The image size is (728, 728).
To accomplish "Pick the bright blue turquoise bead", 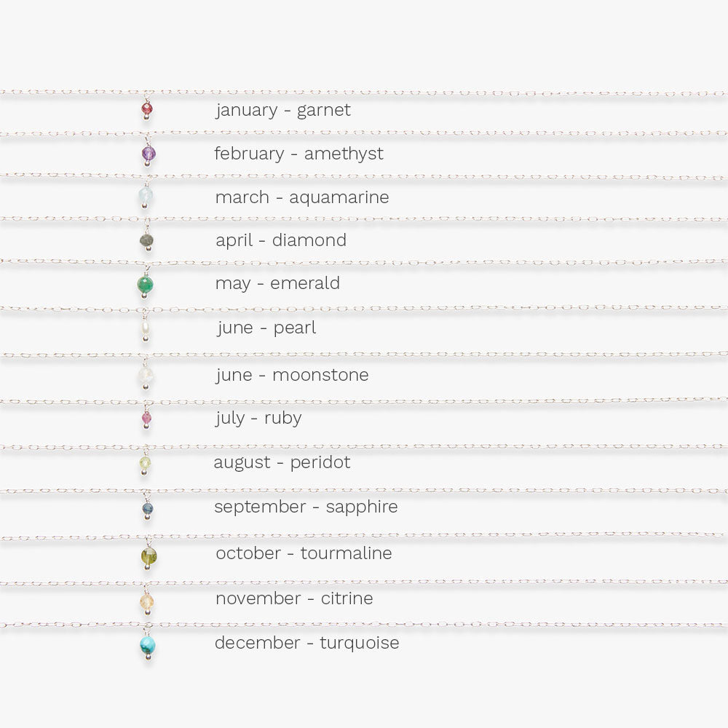I will coord(148,644).
